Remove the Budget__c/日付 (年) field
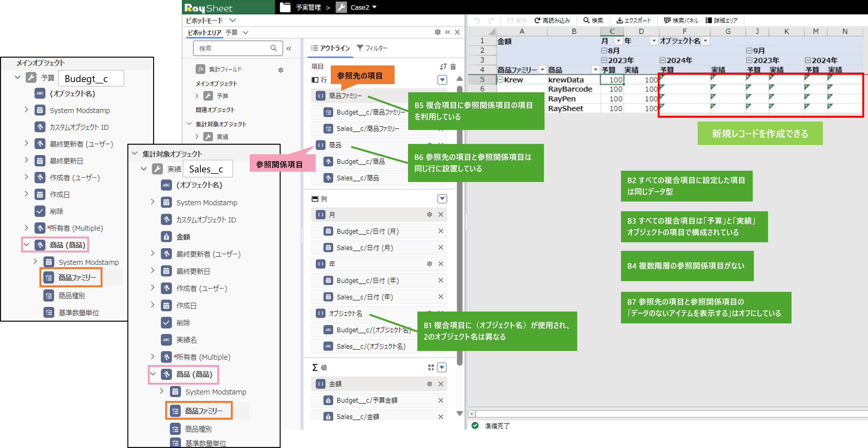The width and height of the screenshot is (868, 448). coord(440,280)
